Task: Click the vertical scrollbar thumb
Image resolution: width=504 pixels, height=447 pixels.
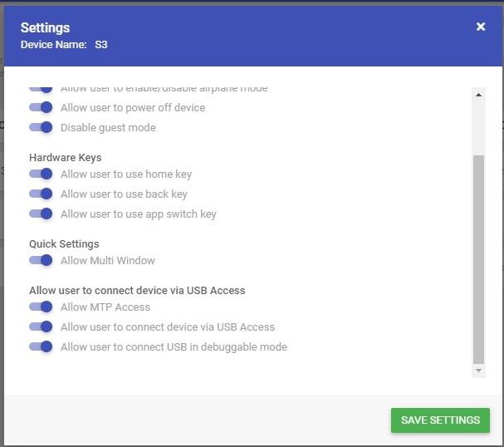Action: tap(478, 259)
